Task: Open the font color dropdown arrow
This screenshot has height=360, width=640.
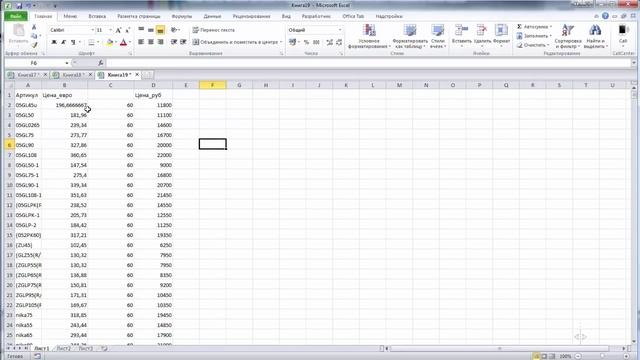Action: (130, 42)
